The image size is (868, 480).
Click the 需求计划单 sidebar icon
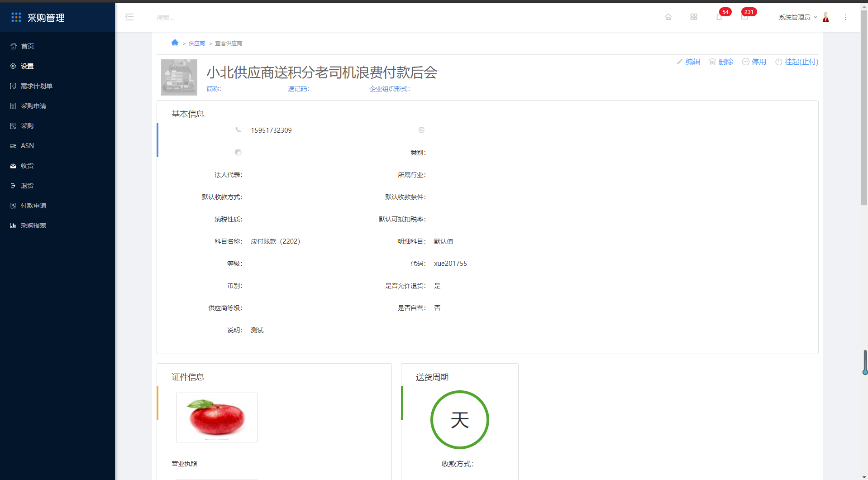coord(13,86)
